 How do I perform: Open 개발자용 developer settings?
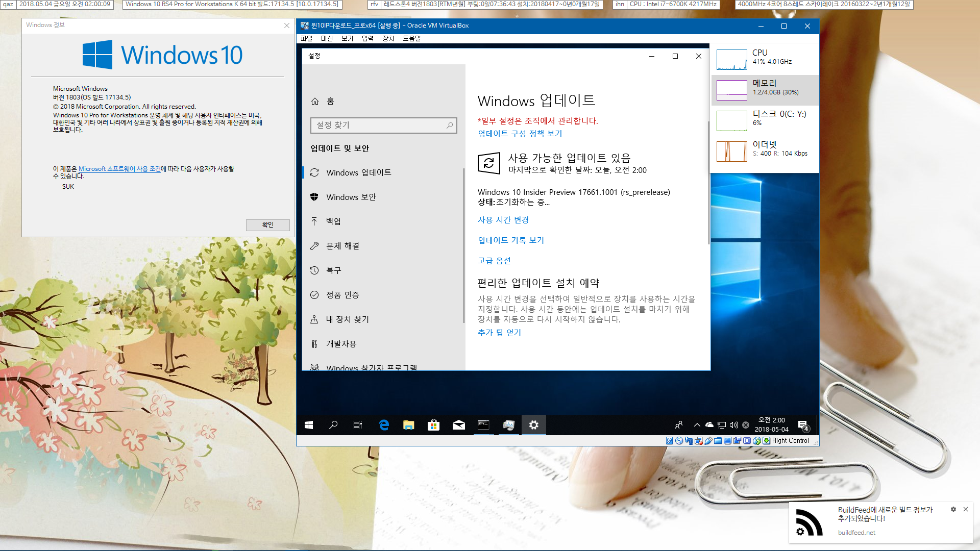(383, 344)
